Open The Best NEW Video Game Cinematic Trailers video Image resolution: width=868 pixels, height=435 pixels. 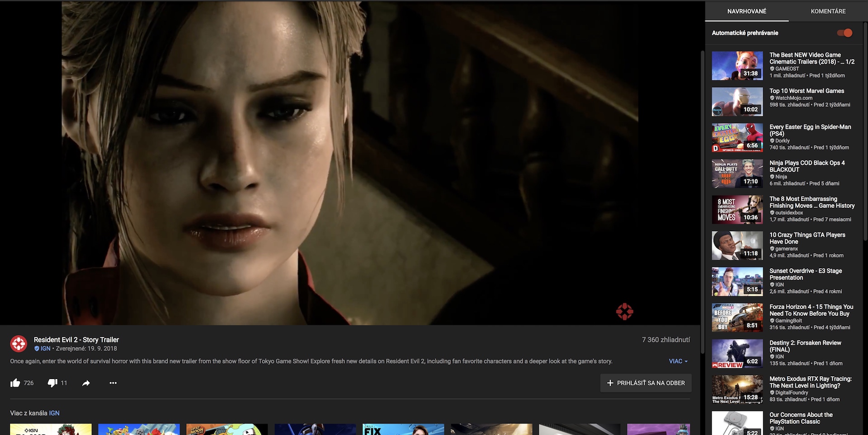pos(812,58)
